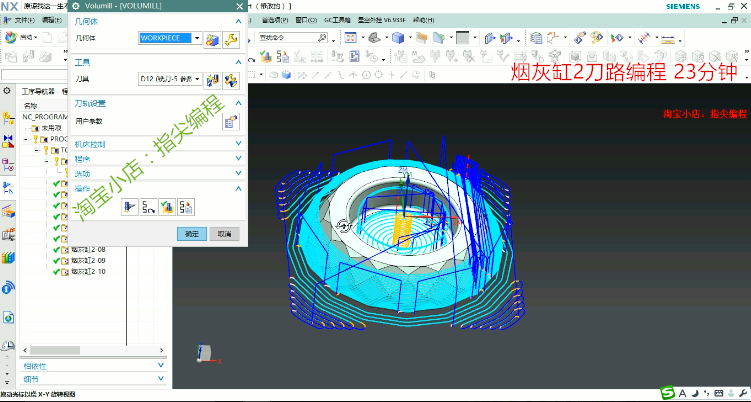
Task: Click the navigator horizontal scrollbar thumb
Action: [x=56, y=350]
